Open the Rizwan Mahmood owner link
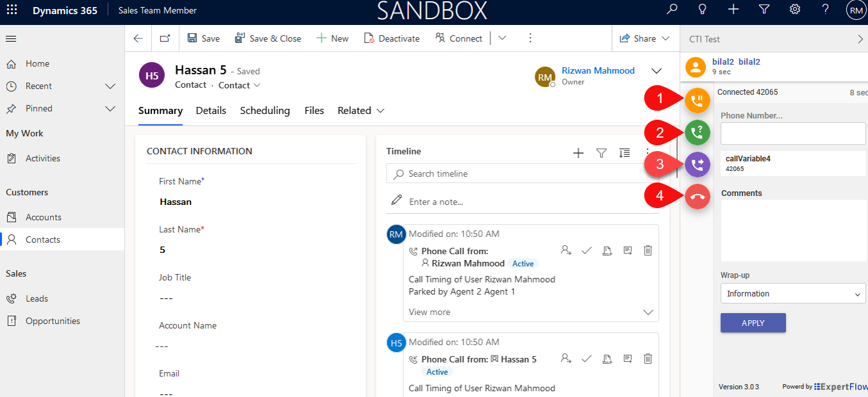Screen dimensions: 868x397 click(597, 71)
